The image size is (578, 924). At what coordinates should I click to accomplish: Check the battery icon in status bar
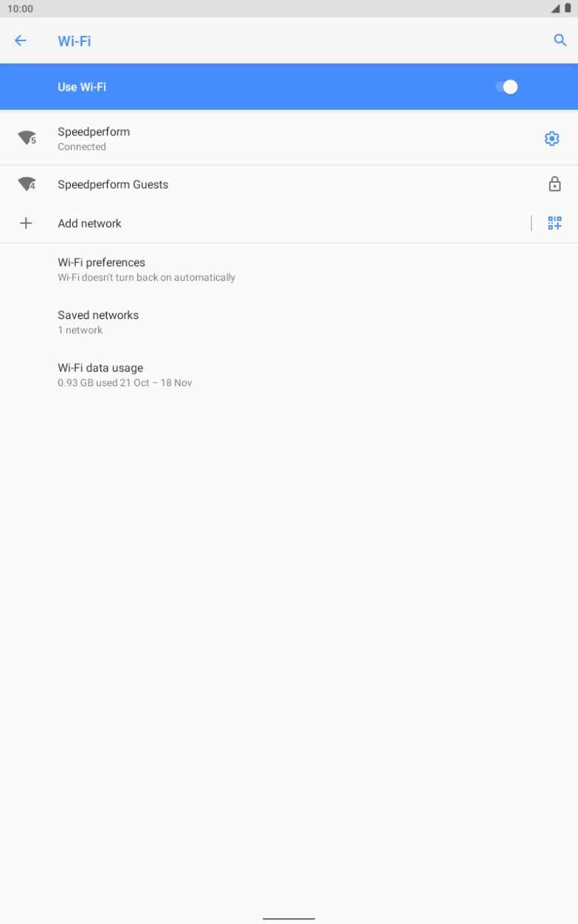click(x=568, y=8)
